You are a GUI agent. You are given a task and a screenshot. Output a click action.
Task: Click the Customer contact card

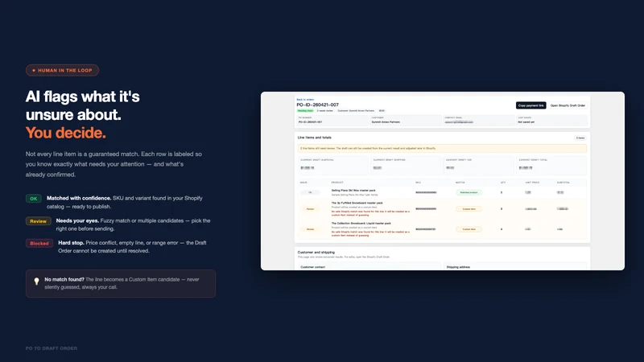click(x=369, y=267)
